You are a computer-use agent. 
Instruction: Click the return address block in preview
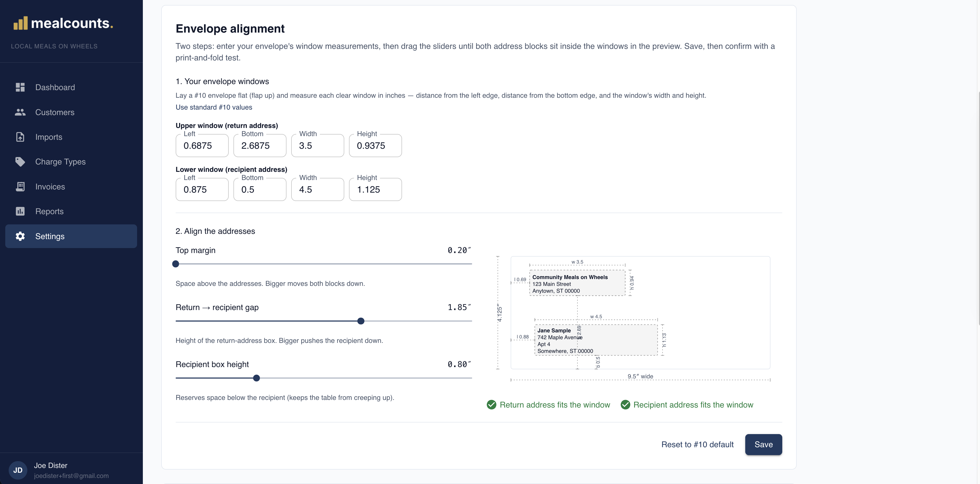[577, 283]
